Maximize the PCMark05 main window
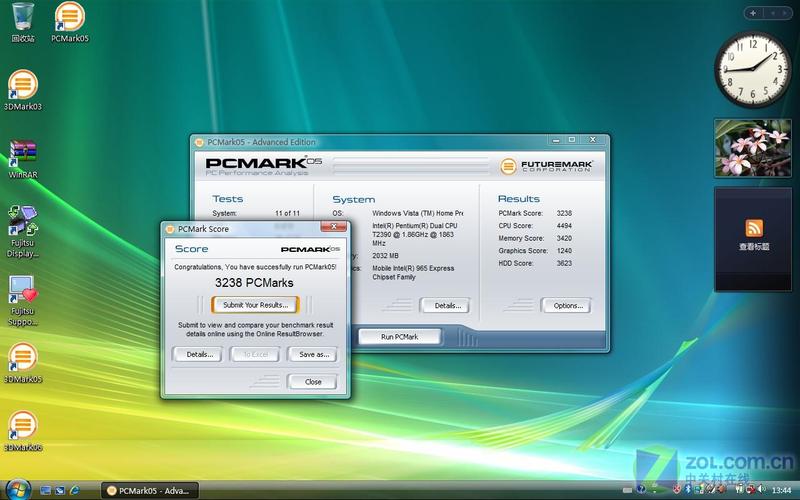The width and height of the screenshot is (800, 500). click(x=572, y=140)
